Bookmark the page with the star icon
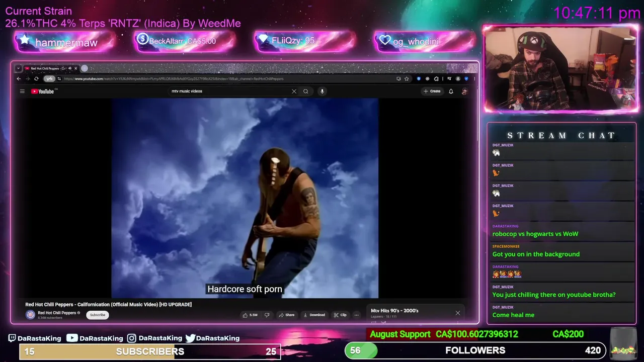Image resolution: width=644 pixels, height=362 pixels. tap(407, 78)
